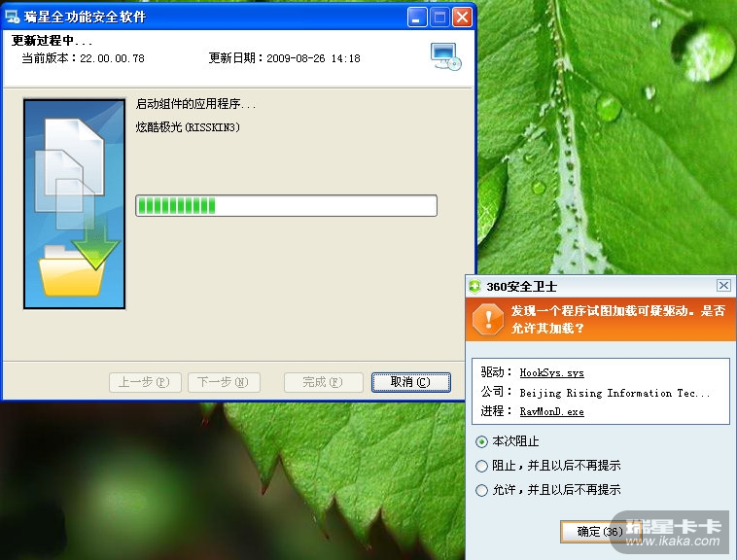Click the Rising software title bar icon
737x560 pixels.
point(12,17)
